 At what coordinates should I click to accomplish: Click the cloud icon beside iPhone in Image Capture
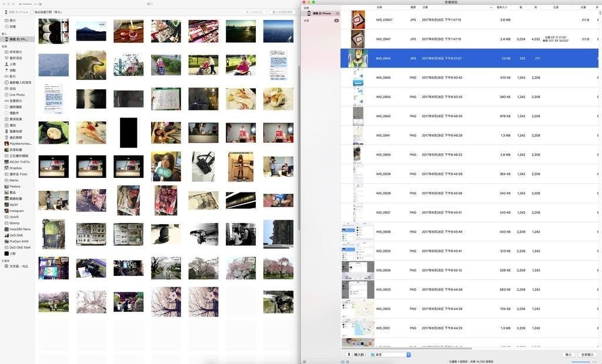(337, 14)
